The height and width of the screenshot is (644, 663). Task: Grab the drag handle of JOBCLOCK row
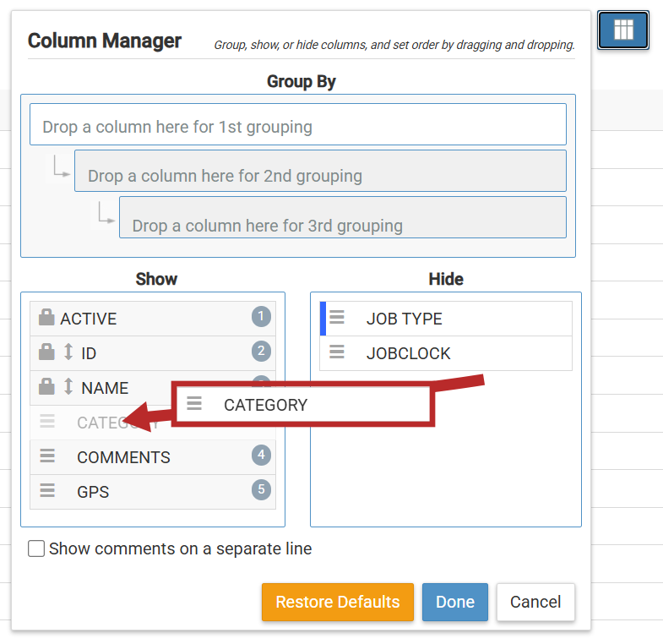337,352
